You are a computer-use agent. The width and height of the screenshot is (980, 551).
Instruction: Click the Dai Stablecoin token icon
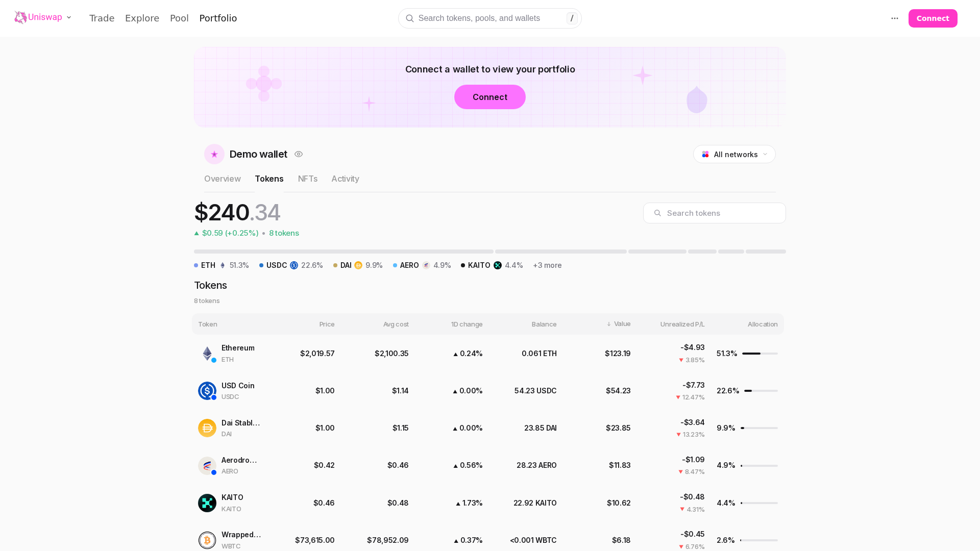(x=207, y=428)
